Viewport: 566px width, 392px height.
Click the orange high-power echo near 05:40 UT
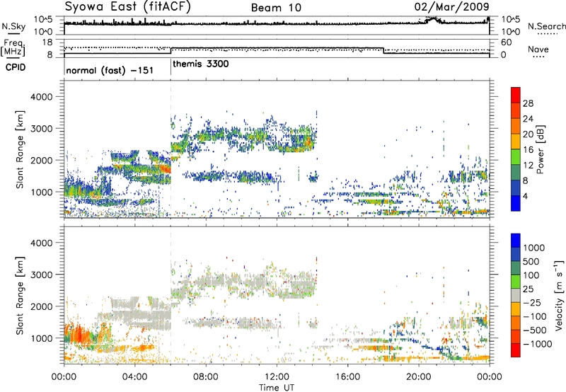pos(165,168)
